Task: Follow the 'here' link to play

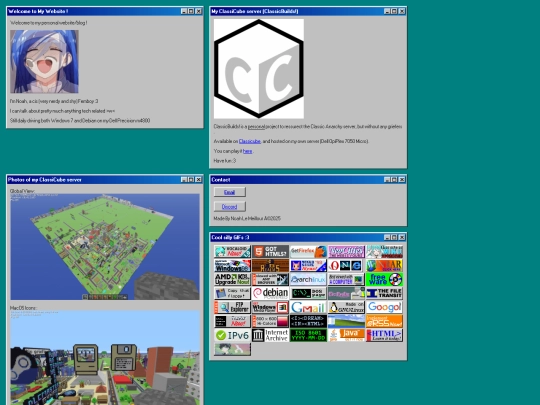Action: (247, 151)
